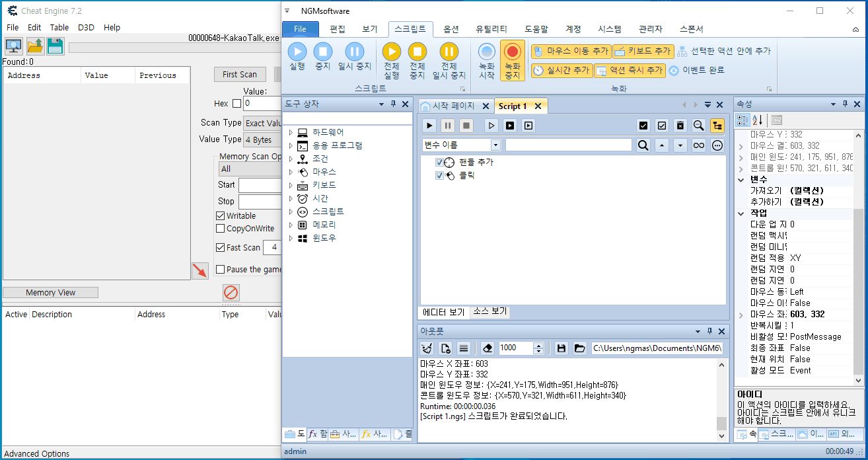Expand 응용 프로그램 node in toolbox tree

click(x=290, y=145)
